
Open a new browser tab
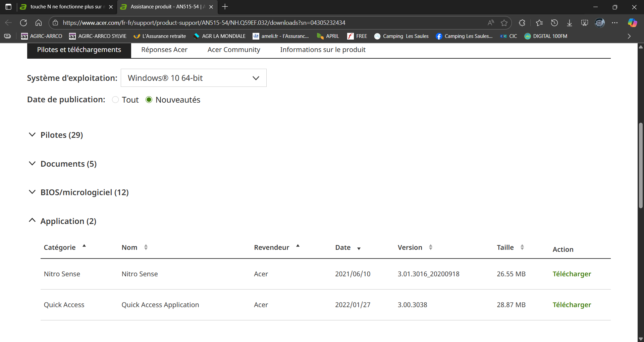coord(225,7)
